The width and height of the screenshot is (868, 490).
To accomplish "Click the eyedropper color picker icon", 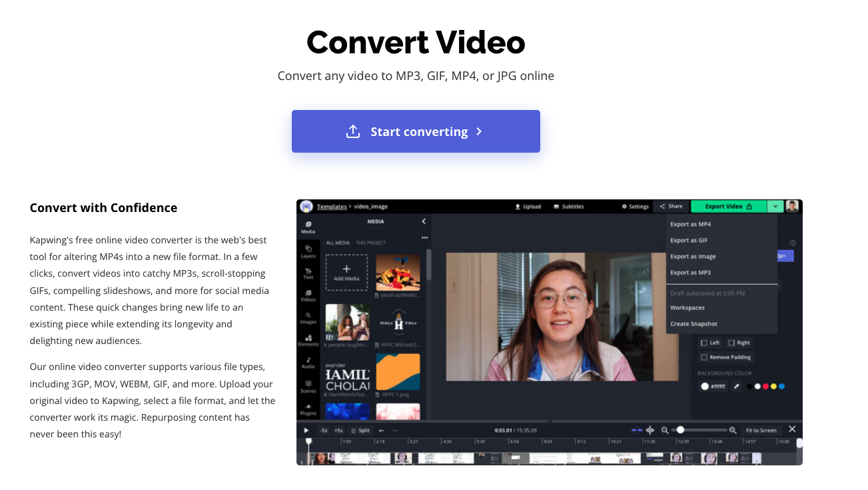I will tap(737, 386).
